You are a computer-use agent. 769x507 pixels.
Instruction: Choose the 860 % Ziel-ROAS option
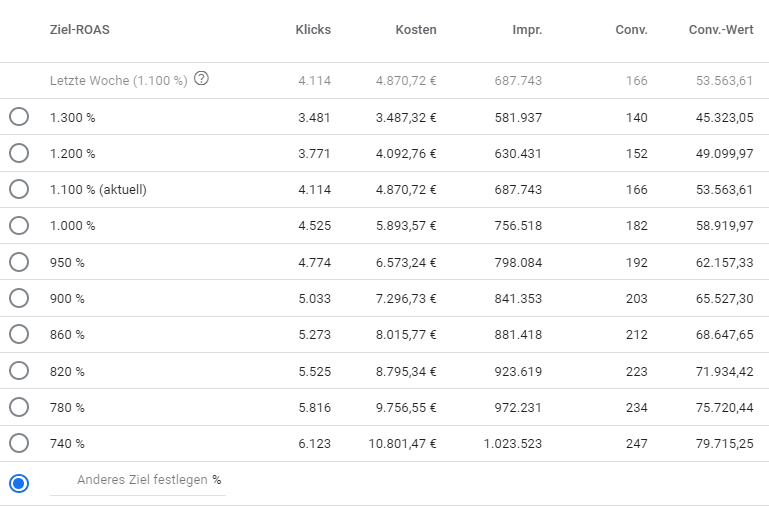coord(19,334)
